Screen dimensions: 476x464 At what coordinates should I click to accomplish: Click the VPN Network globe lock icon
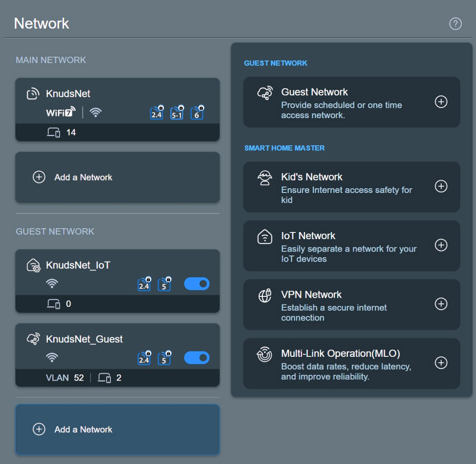(265, 295)
